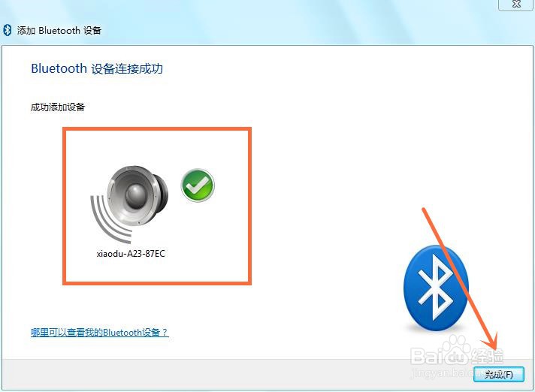This screenshot has height=392, width=535.
Task: Open the 哪里可以查看我的Bluetooth设备 help link
Action: click(100, 333)
